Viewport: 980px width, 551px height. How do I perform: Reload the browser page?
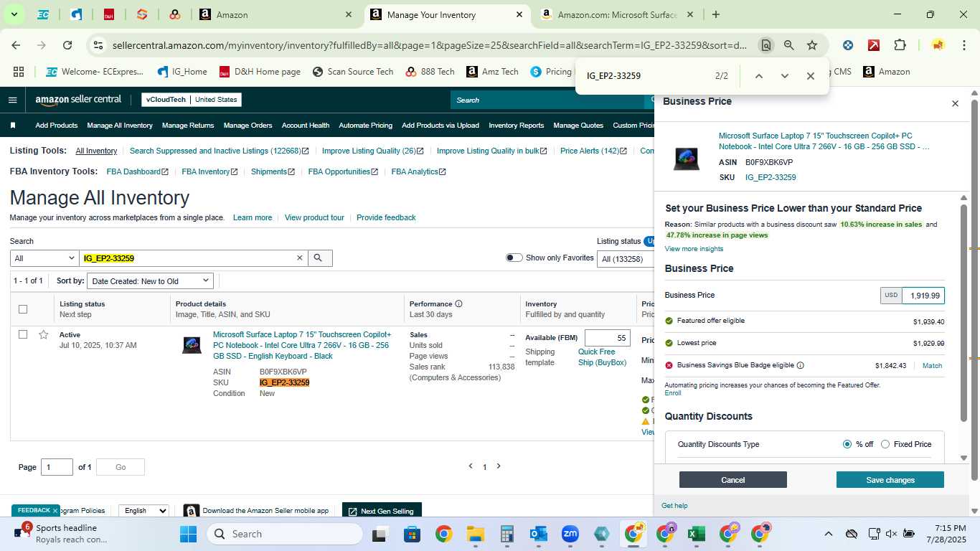67,45
